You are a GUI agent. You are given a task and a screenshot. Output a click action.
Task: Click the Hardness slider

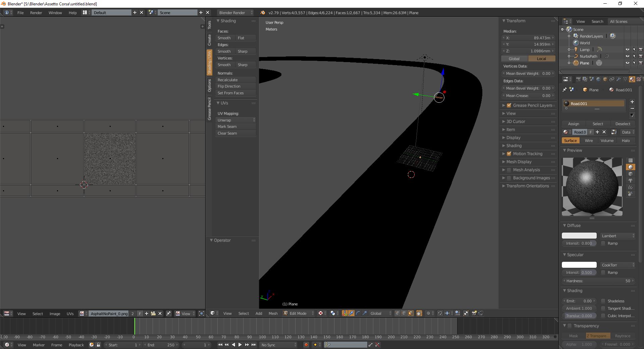click(x=598, y=281)
